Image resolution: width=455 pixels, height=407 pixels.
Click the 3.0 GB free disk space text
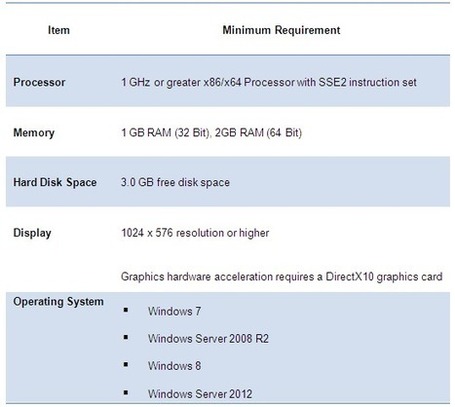[x=175, y=183]
